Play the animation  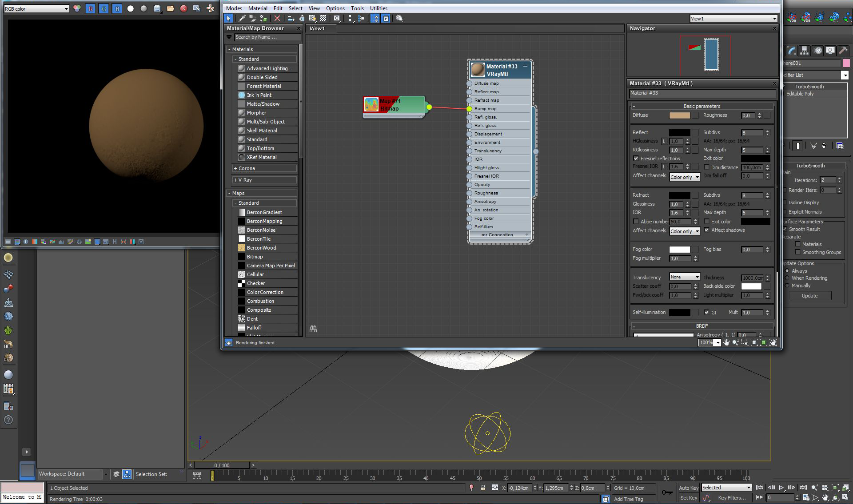pos(781,488)
